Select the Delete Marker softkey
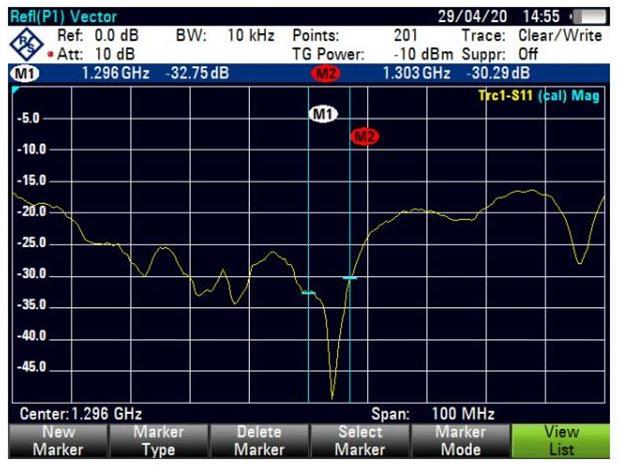620x467 pixels. click(x=259, y=441)
